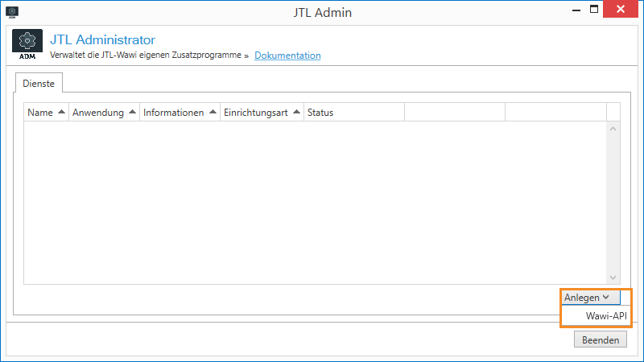
Task: Click sort arrow beside Anwendung column
Action: point(132,113)
